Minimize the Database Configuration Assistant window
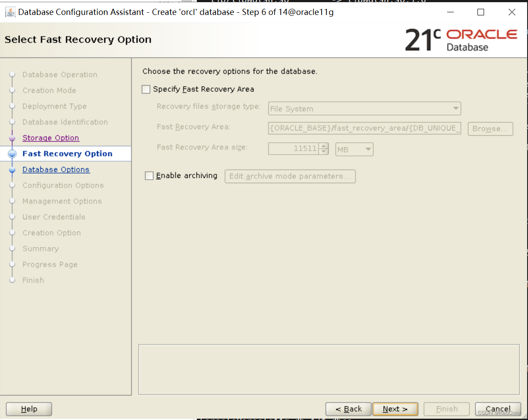The image size is (528, 420). [450, 12]
